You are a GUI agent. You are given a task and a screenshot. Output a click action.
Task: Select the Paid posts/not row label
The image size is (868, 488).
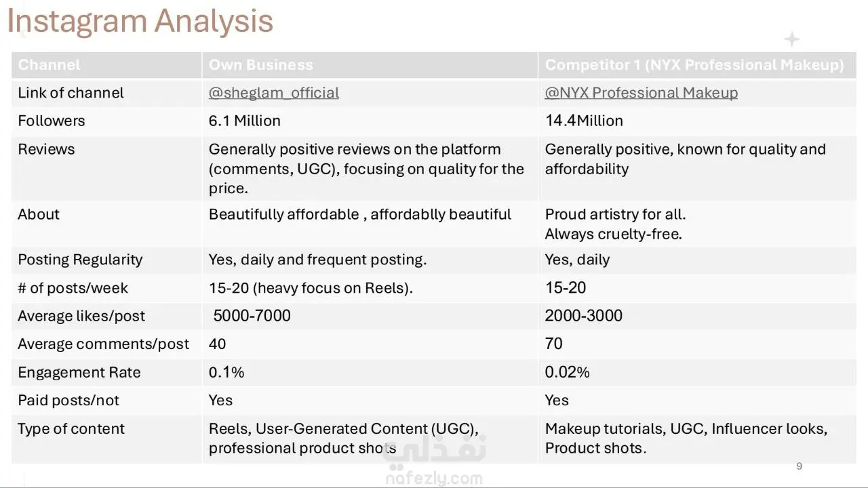(x=68, y=401)
